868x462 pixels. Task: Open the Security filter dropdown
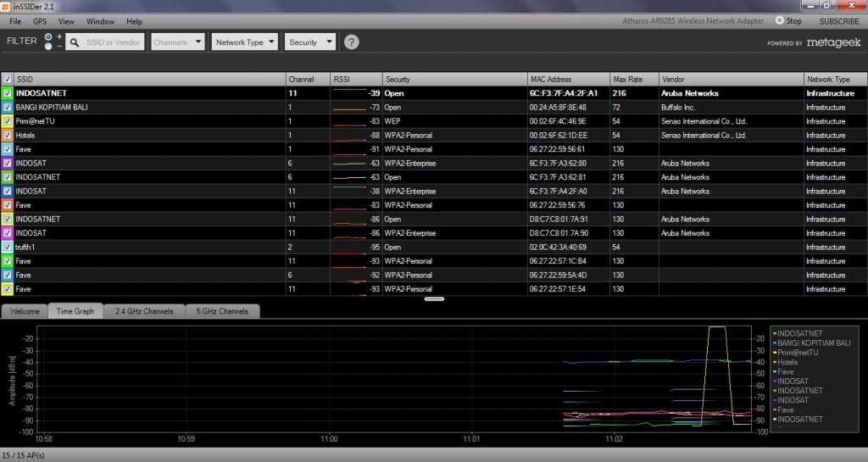(x=309, y=42)
